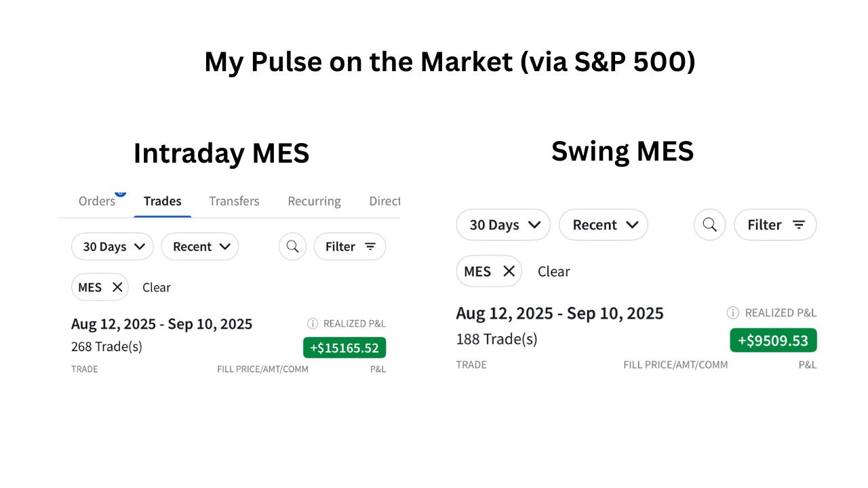Click the Realized P&L info icon, Swing panel
Viewport: 868px width, 488px height.
pos(732,312)
